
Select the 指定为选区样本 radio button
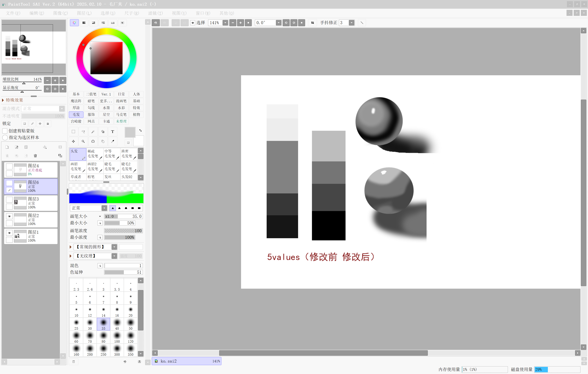[5, 138]
